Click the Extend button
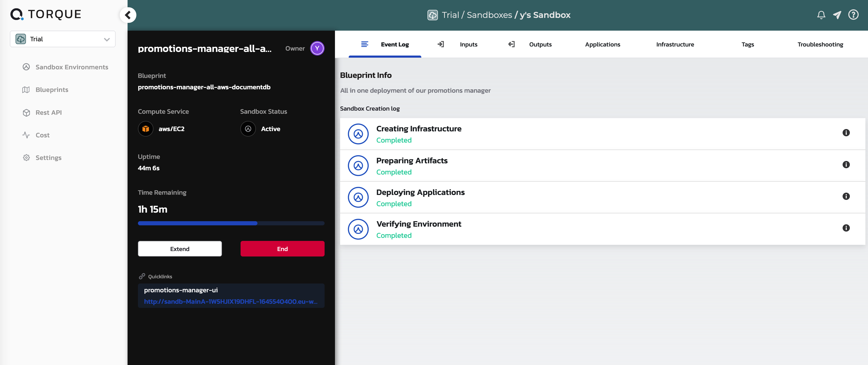The image size is (868, 365). (180, 249)
